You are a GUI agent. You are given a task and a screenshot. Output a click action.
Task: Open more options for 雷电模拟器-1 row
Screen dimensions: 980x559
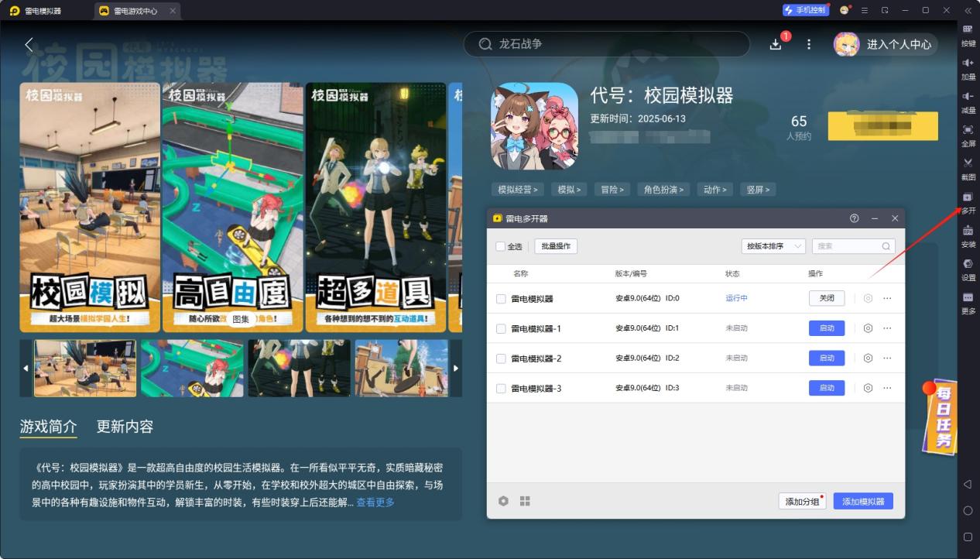(x=887, y=328)
